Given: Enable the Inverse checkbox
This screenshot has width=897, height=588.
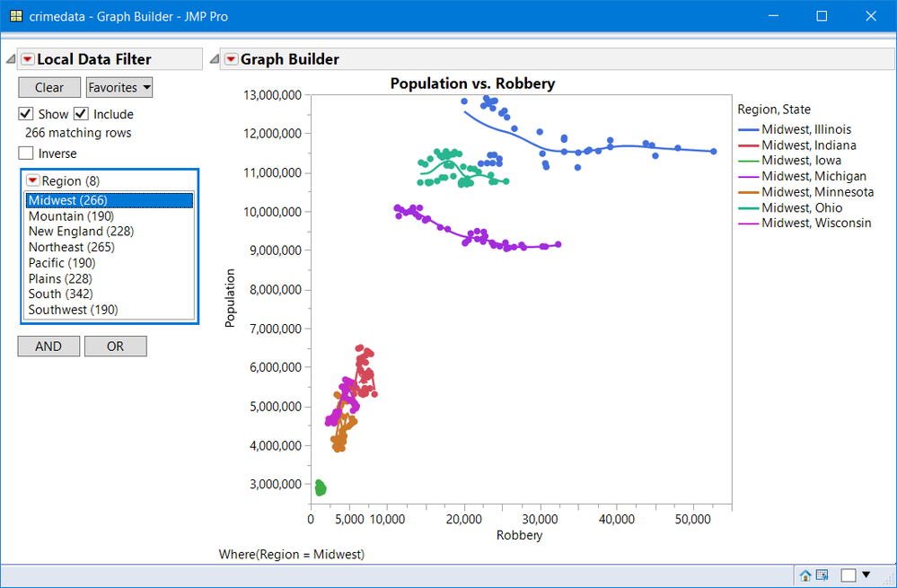Looking at the screenshot, I should point(26,154).
